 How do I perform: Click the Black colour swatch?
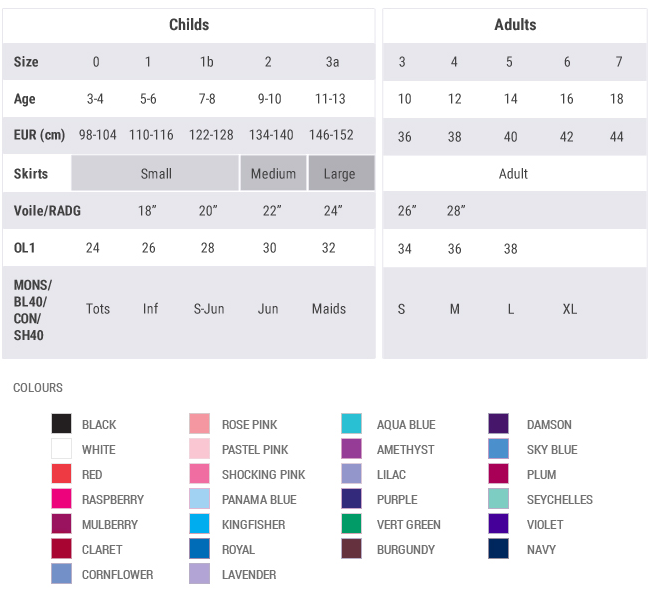[x=62, y=424]
